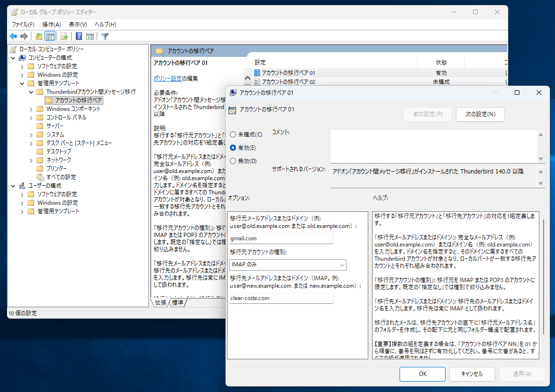555x392 pixels.
Task: Click the Forward arrow toolbar icon
Action: [x=24, y=36]
